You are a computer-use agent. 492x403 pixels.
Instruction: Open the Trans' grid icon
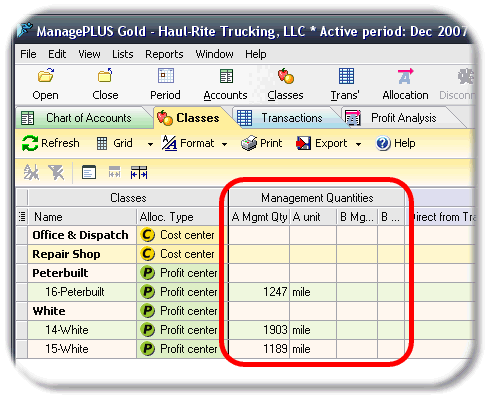[x=346, y=76]
